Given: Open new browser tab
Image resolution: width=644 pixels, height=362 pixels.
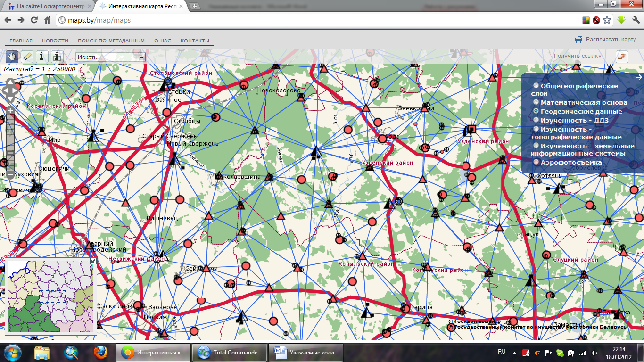Looking at the screenshot, I should tap(195, 6).
